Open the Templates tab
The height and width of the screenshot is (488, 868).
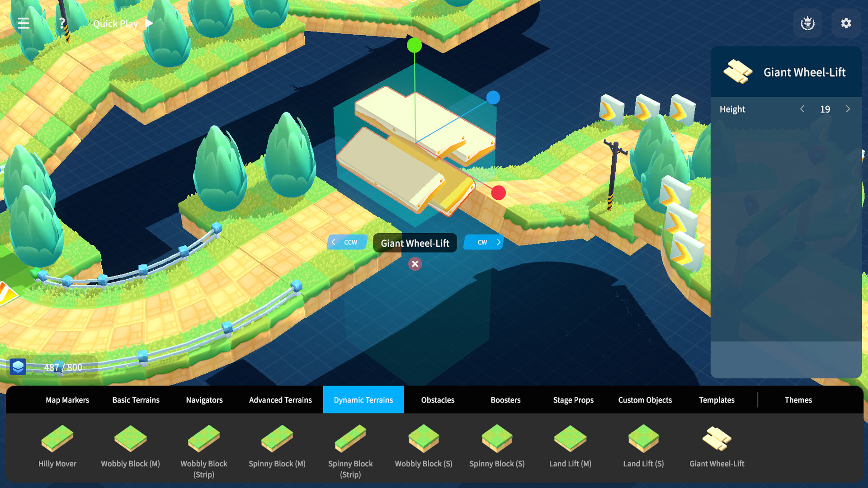tap(717, 400)
